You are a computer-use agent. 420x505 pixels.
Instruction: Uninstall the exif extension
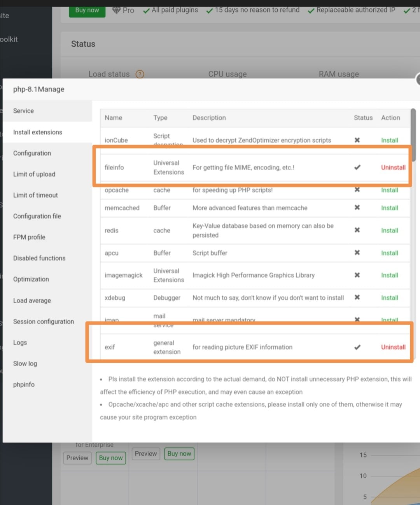[x=393, y=347]
